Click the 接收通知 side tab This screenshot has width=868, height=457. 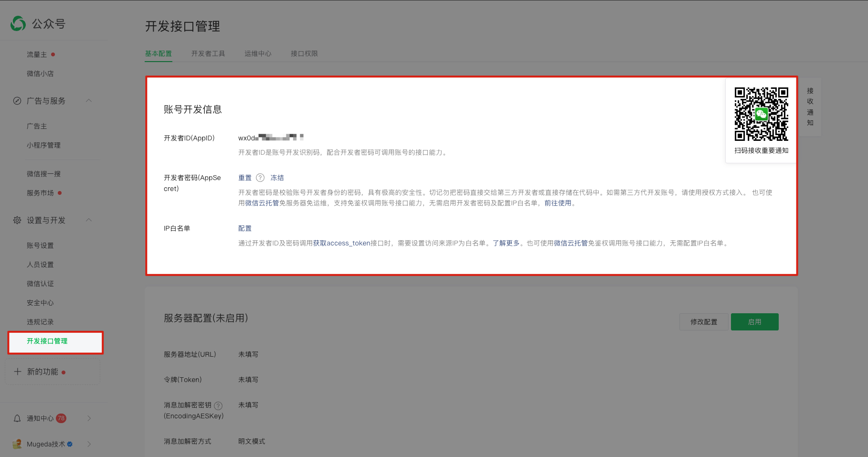click(810, 107)
